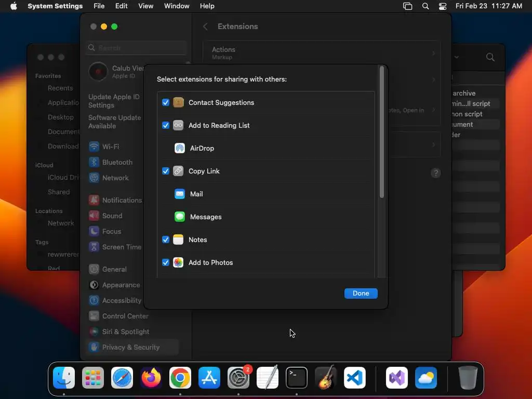Image resolution: width=532 pixels, height=399 pixels.
Task: Uncheck the Add to Photos checkbox
Action: [166, 262]
